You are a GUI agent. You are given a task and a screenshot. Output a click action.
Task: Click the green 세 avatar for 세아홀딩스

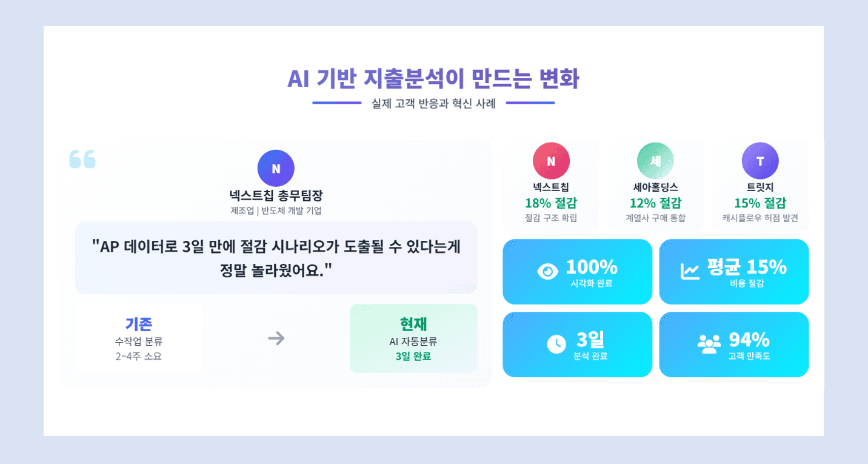[655, 161]
